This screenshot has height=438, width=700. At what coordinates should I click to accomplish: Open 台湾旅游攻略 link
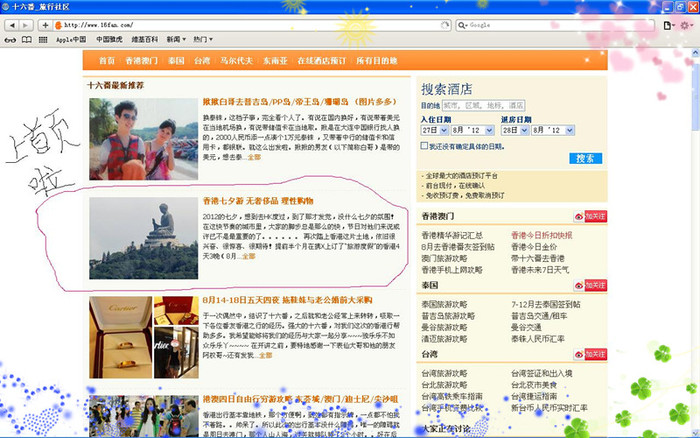click(x=444, y=374)
